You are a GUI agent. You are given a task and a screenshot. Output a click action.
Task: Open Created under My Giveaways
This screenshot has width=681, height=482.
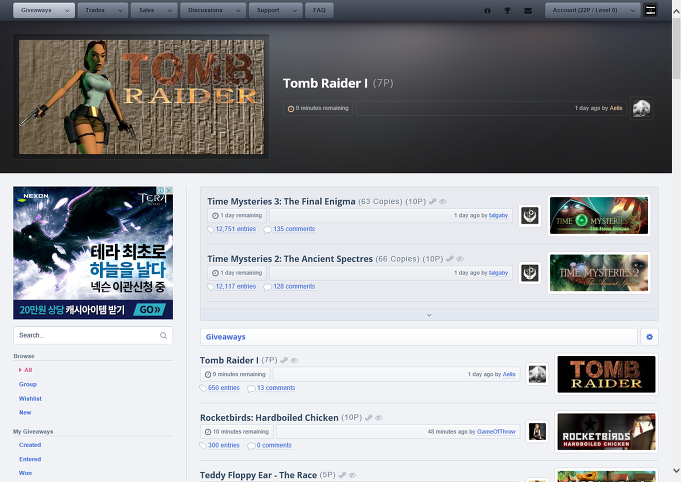(30, 445)
